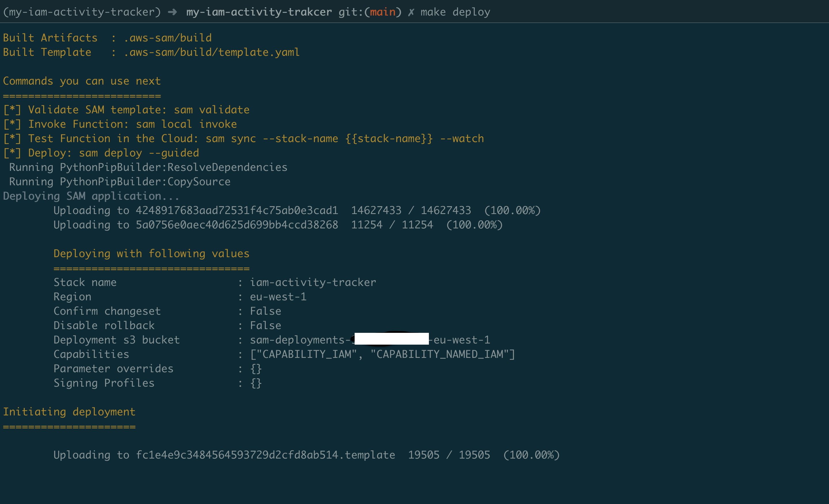Click the 'Capabilities' label
This screenshot has height=504, width=829.
[91, 354]
